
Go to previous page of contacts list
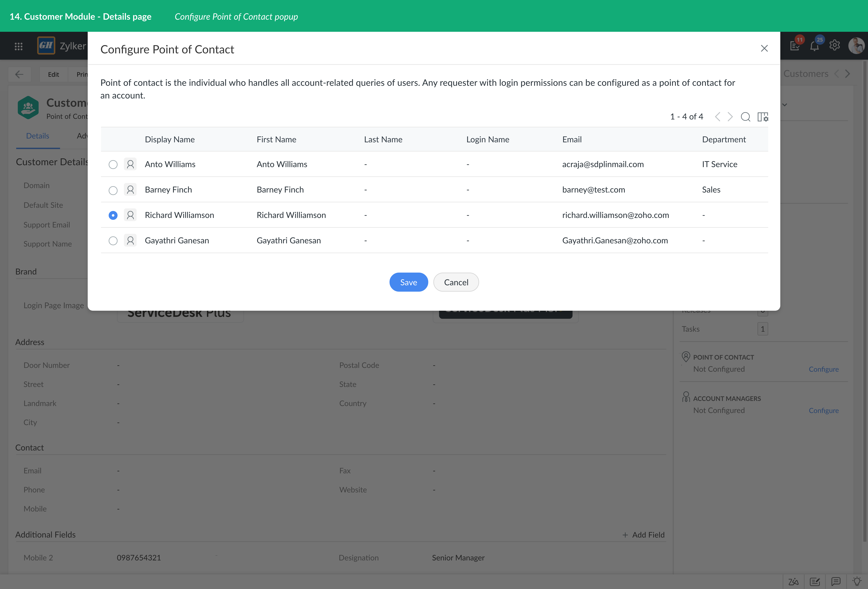click(x=717, y=117)
